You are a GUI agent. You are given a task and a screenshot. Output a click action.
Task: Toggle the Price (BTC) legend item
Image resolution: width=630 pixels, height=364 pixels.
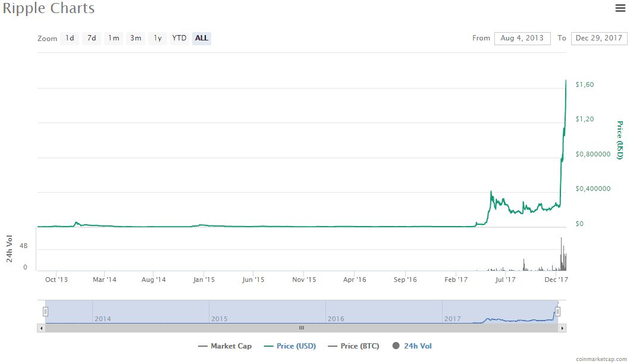[x=353, y=346]
